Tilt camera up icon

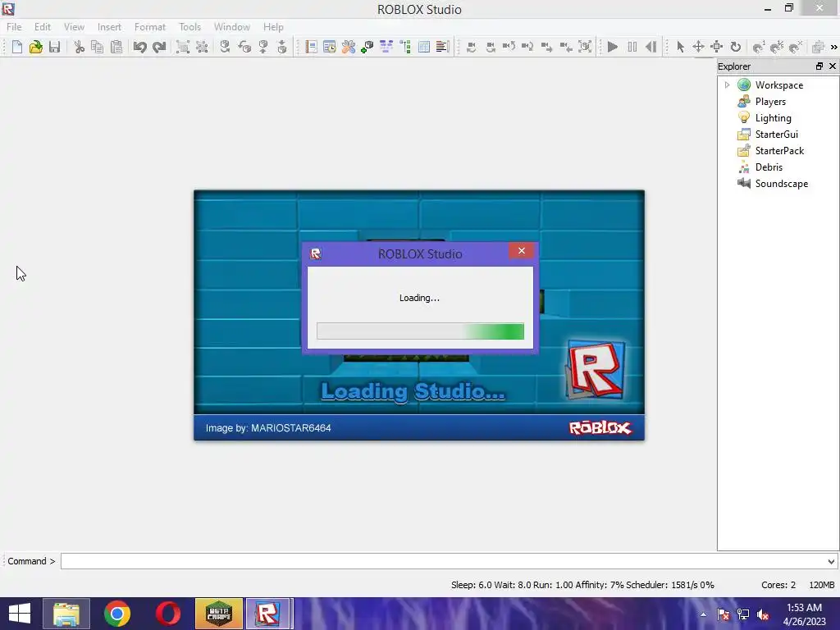[509, 47]
